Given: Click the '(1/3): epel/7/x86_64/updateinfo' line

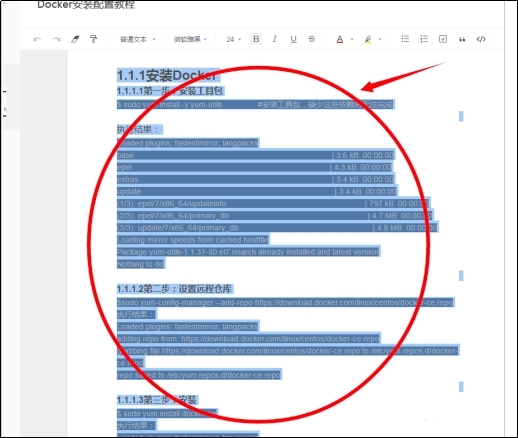Looking at the screenshot, I should pos(273,204).
